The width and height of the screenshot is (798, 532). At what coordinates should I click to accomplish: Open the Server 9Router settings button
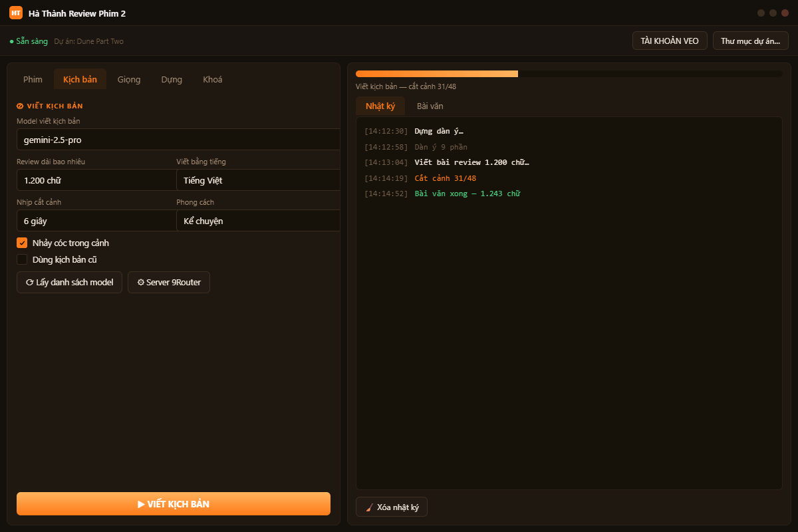(169, 282)
